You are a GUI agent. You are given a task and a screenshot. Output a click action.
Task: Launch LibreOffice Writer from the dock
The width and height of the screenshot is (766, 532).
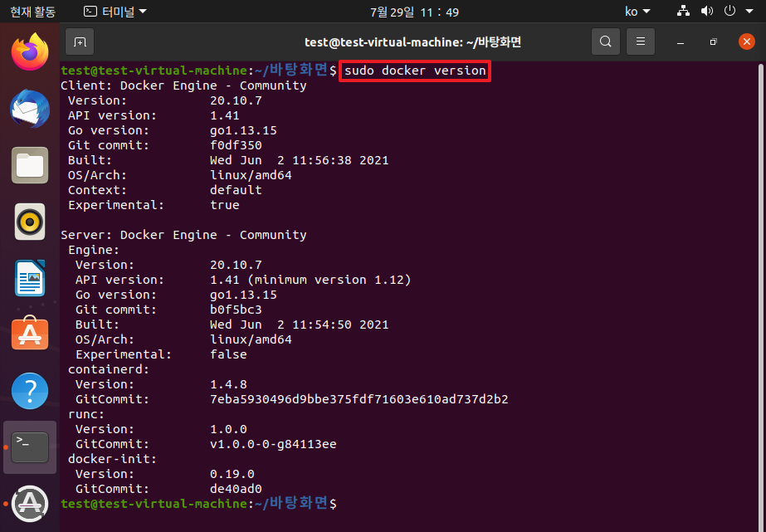[x=30, y=278]
